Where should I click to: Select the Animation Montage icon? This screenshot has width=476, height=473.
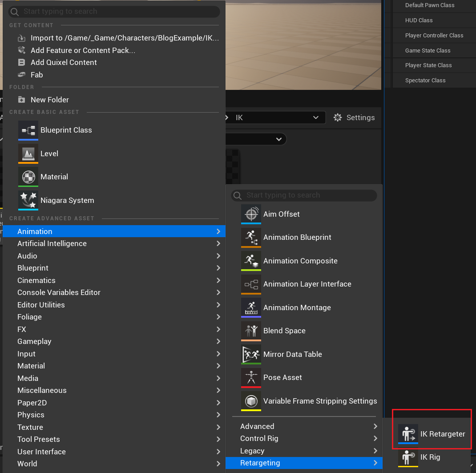pyautogui.click(x=251, y=307)
